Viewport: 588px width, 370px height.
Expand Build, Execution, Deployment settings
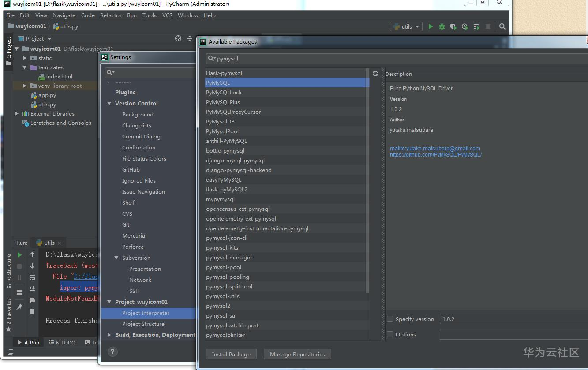point(109,335)
